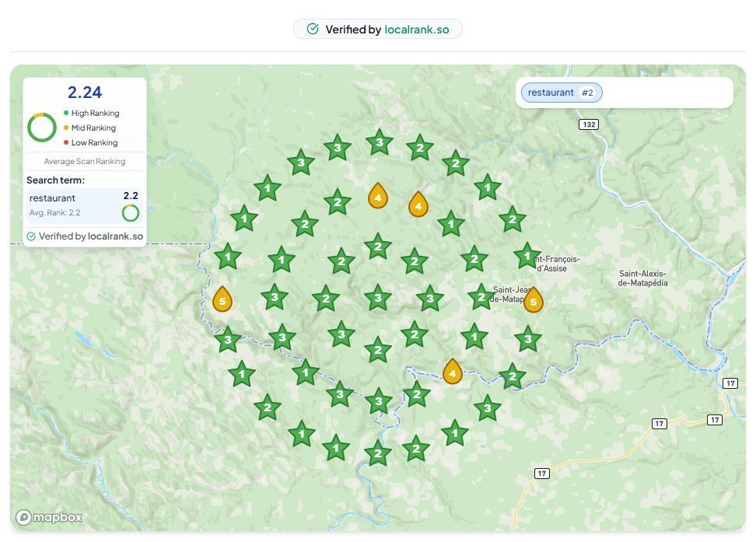
Task: Open the localrank.so link in the header
Action: pos(418,30)
